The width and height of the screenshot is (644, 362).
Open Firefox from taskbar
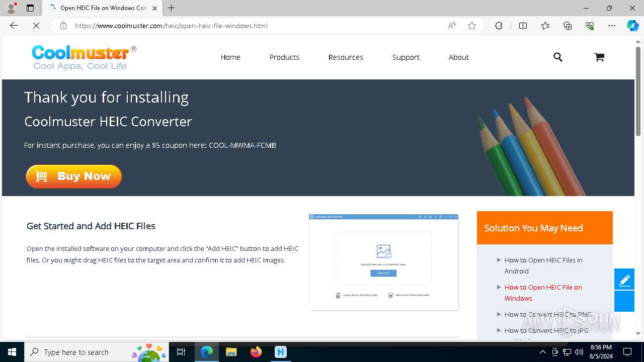click(x=256, y=352)
